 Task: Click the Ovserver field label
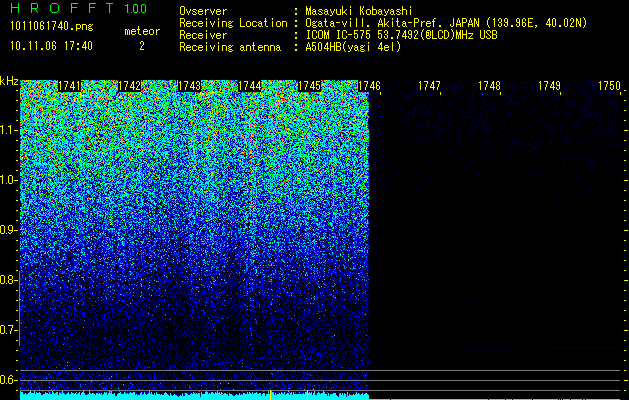click(203, 11)
